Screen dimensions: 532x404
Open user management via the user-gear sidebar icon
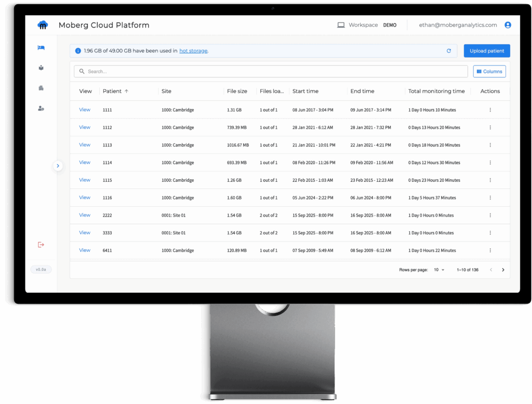point(41,108)
